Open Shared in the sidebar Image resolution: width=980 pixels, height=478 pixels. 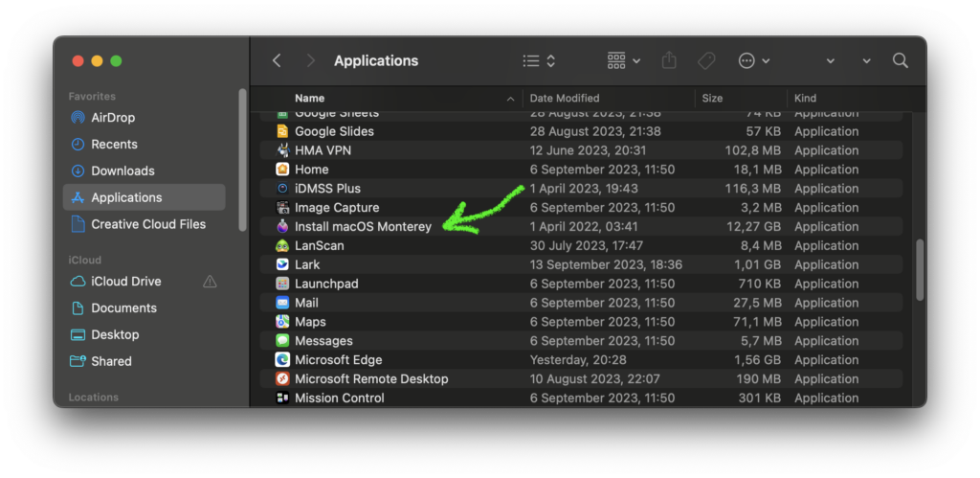144,361
